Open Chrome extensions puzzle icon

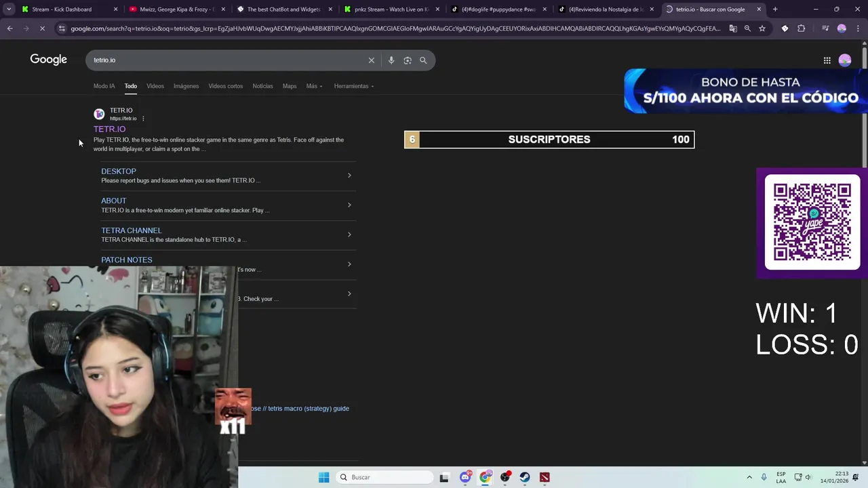click(802, 28)
